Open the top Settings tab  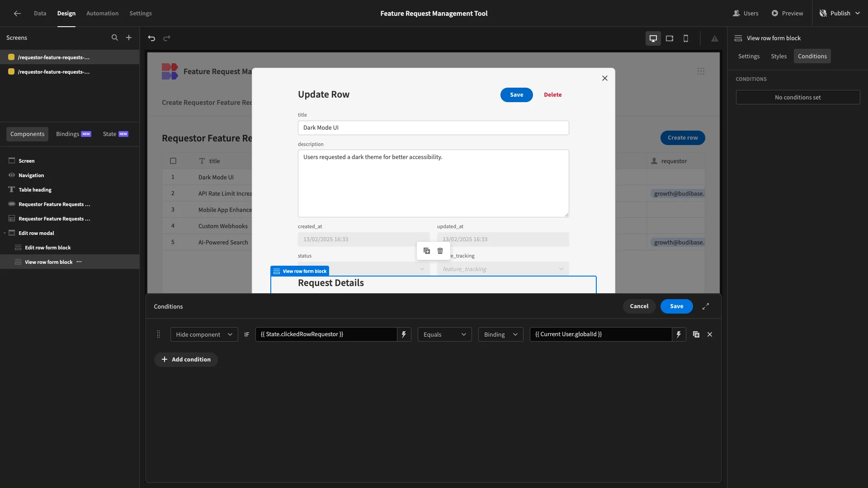(x=141, y=13)
